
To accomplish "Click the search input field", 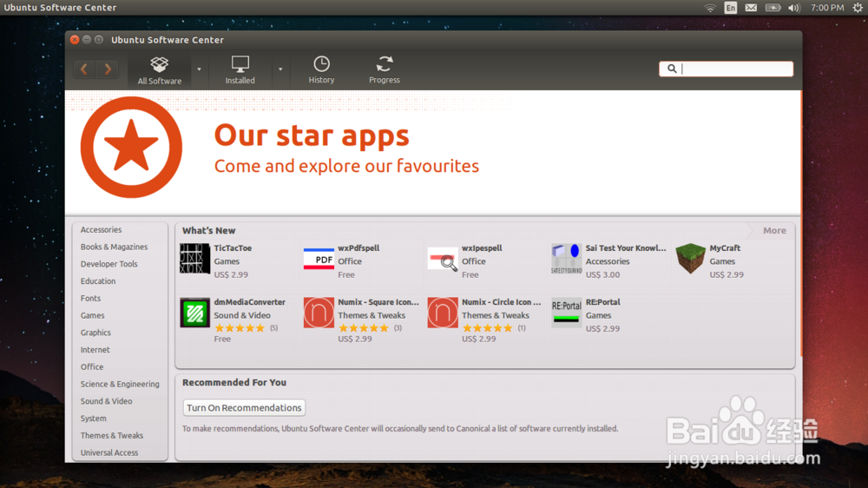I will pos(726,69).
